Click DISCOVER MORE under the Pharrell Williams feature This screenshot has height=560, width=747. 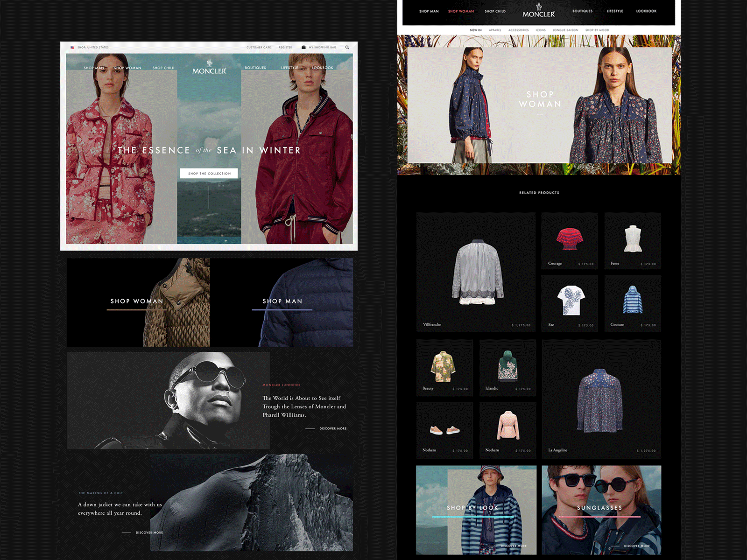point(333,427)
